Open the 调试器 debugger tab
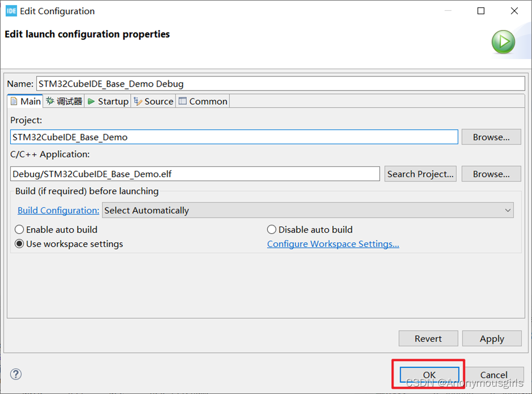Image resolution: width=532 pixels, height=394 pixels. click(x=64, y=101)
